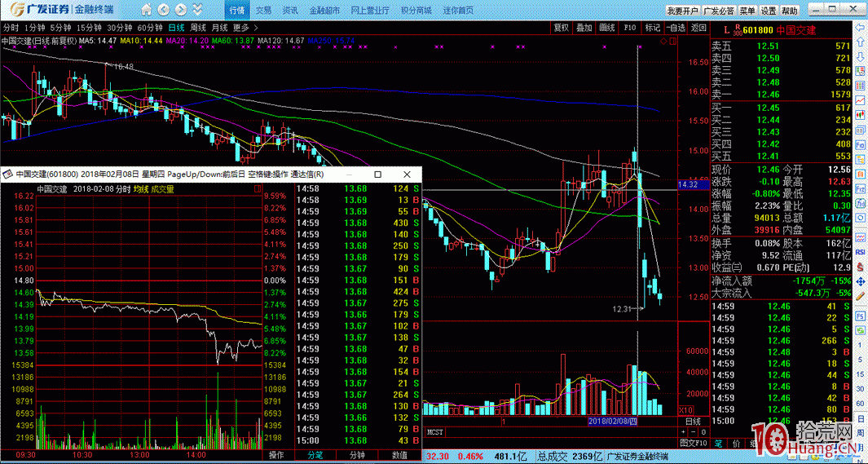This screenshot has width=868, height=464.
Task: Click the 日线 box below volume chart
Action: tap(693, 422)
